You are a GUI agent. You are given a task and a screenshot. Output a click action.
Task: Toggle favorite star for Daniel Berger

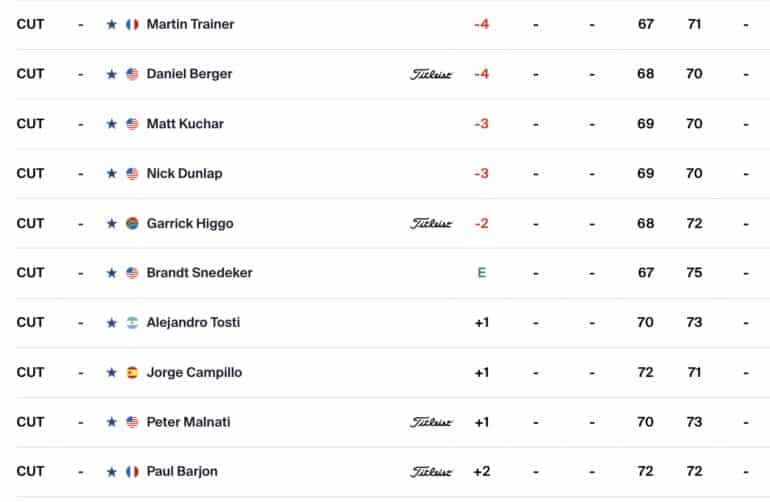coord(111,74)
